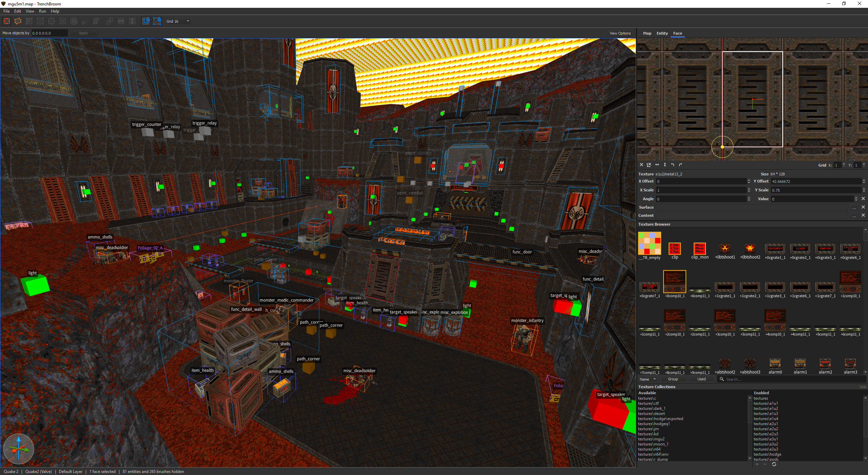Click the reset texture alignment X icon
The width and height of the screenshot is (868, 475).
click(x=641, y=165)
